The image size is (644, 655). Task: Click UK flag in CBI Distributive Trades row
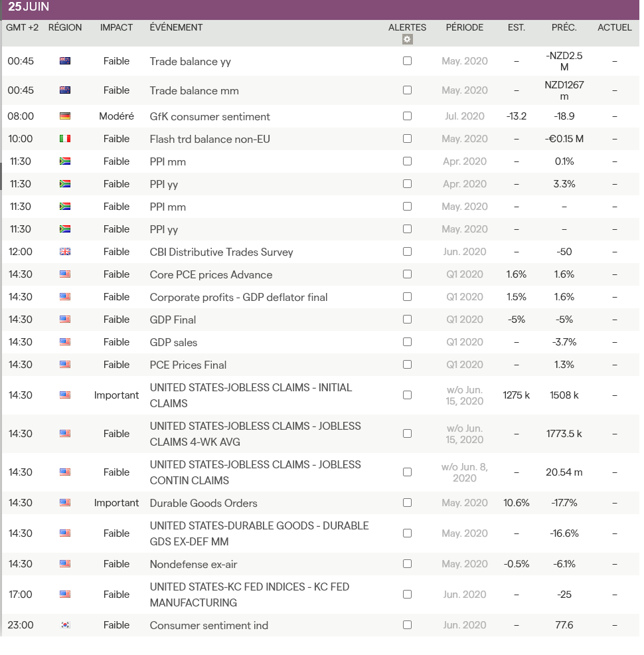coord(65,252)
